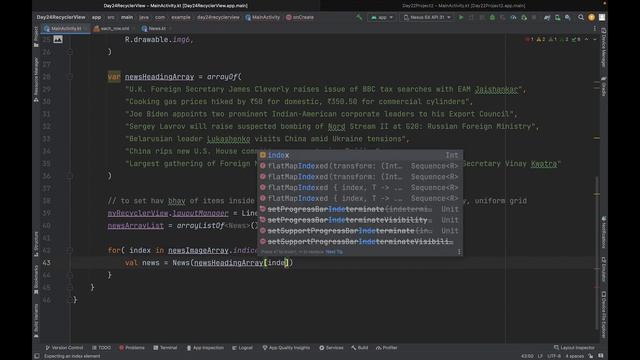Viewport: 640px width, 360px height.
Task: Switch to the MainActivity.kt editor tab
Action: 65,29
